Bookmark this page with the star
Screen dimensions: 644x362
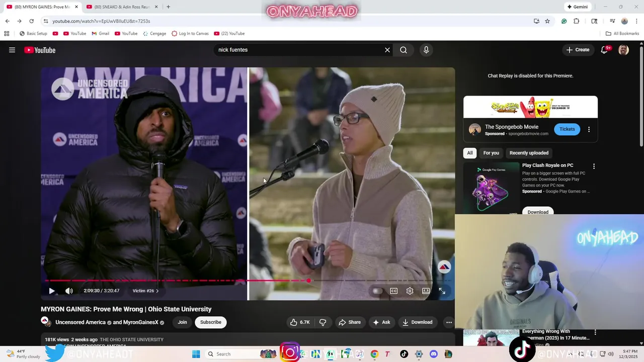[x=547, y=21]
